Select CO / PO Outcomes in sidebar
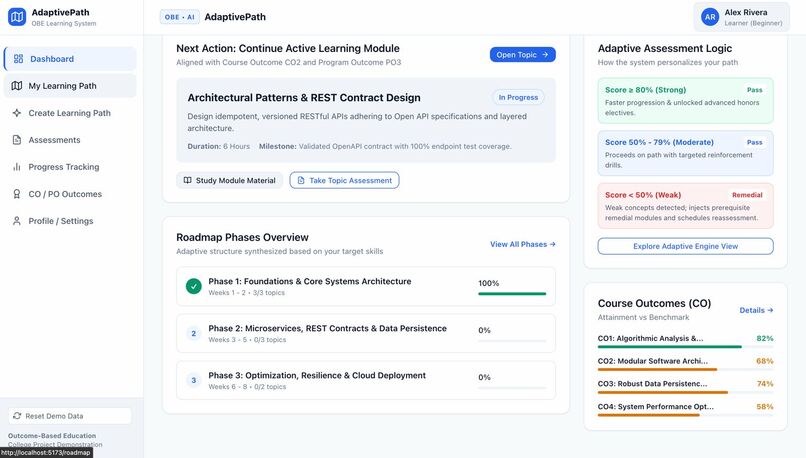 (70, 194)
